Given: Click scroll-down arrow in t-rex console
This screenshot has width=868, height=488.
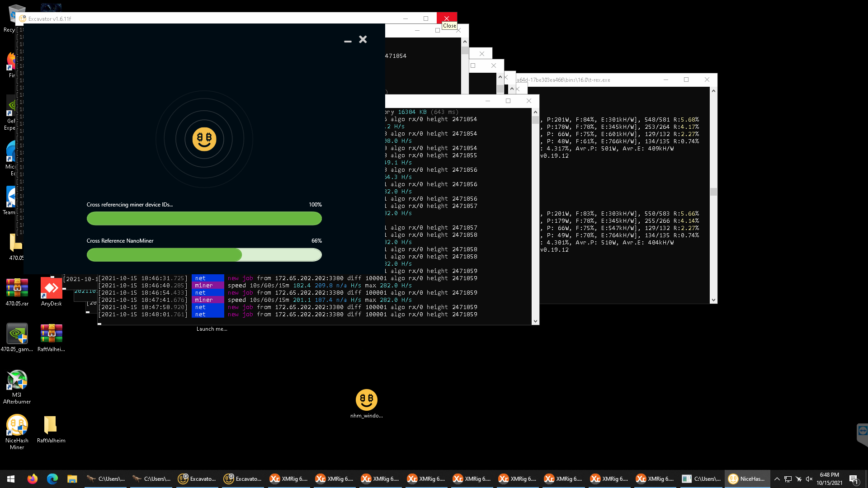Looking at the screenshot, I should pyautogui.click(x=713, y=300).
